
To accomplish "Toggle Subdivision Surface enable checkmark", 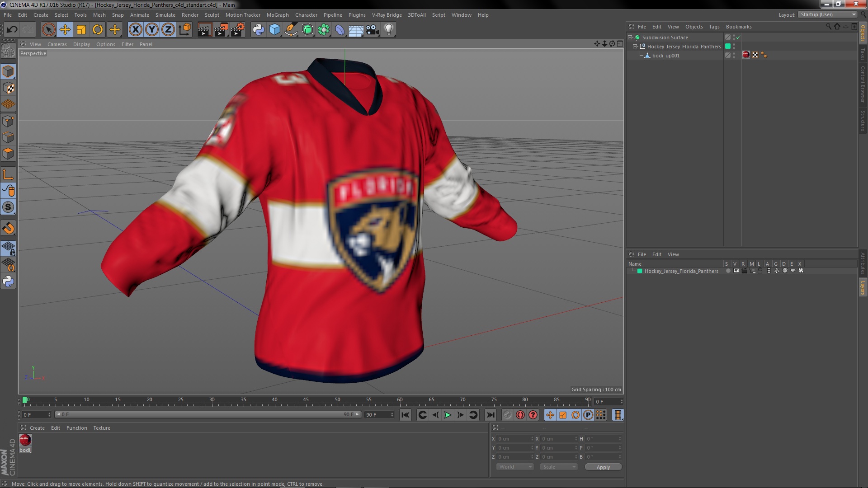I will pyautogui.click(x=738, y=38).
